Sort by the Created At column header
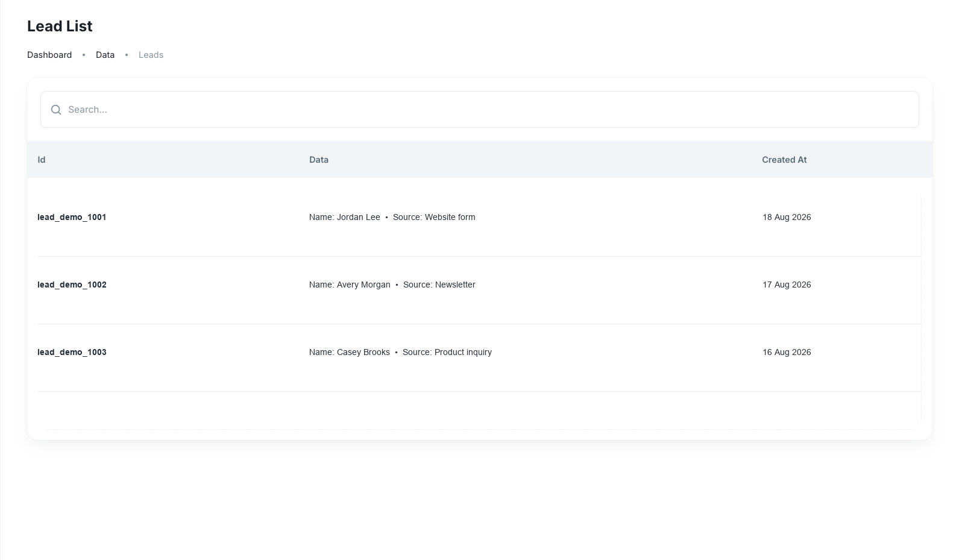Viewport: 959px width, 560px height. [784, 160]
